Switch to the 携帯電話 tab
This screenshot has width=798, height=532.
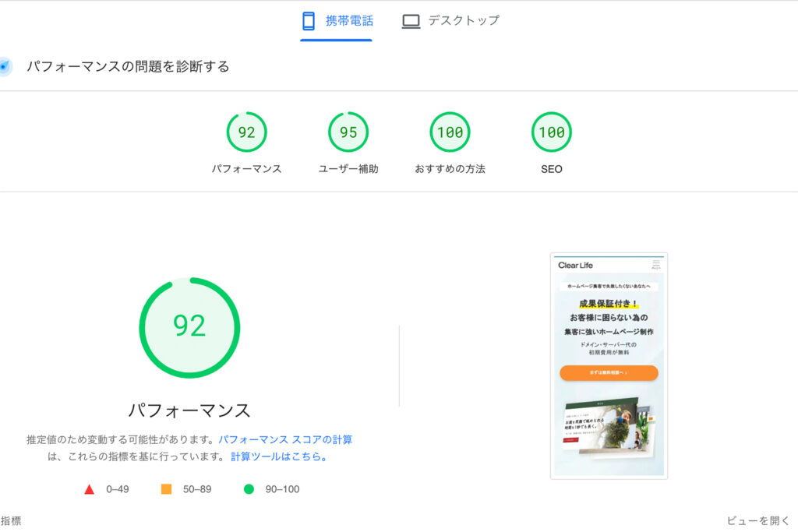click(348, 21)
